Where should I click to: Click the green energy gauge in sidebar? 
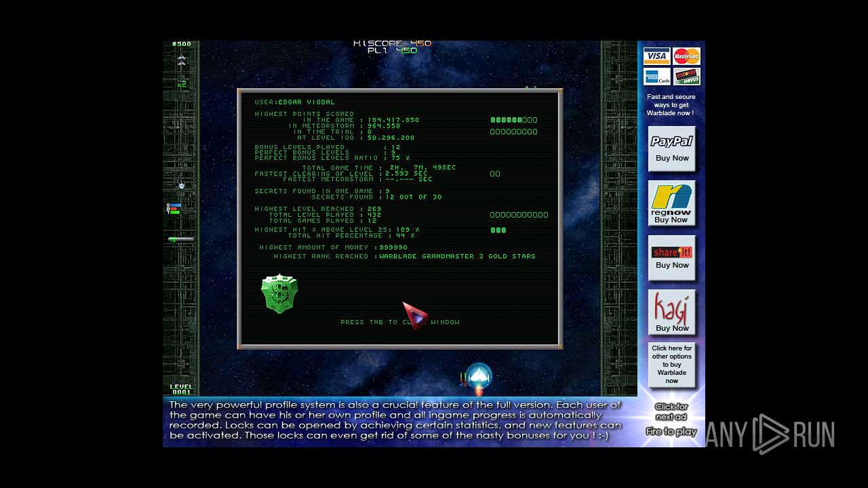click(x=181, y=239)
